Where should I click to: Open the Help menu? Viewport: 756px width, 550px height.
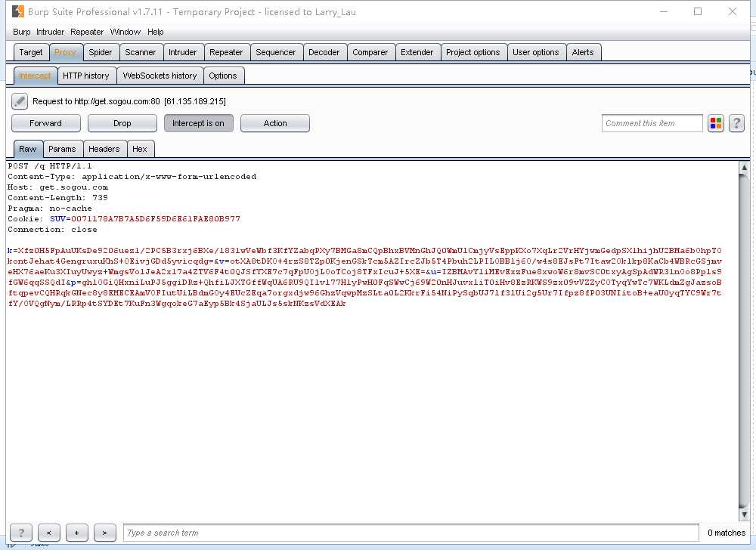155,32
